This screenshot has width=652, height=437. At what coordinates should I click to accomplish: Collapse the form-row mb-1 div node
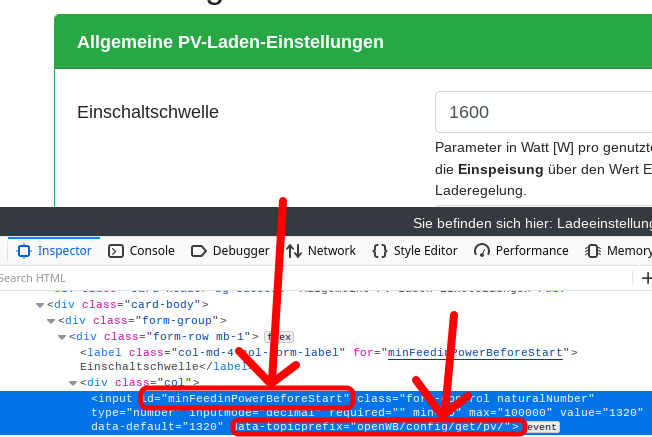coord(62,337)
